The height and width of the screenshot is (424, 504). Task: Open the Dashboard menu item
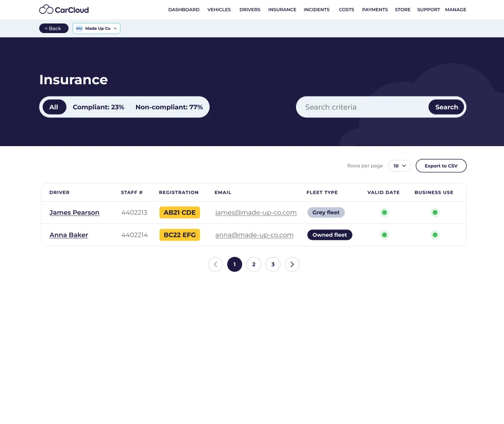(x=184, y=10)
